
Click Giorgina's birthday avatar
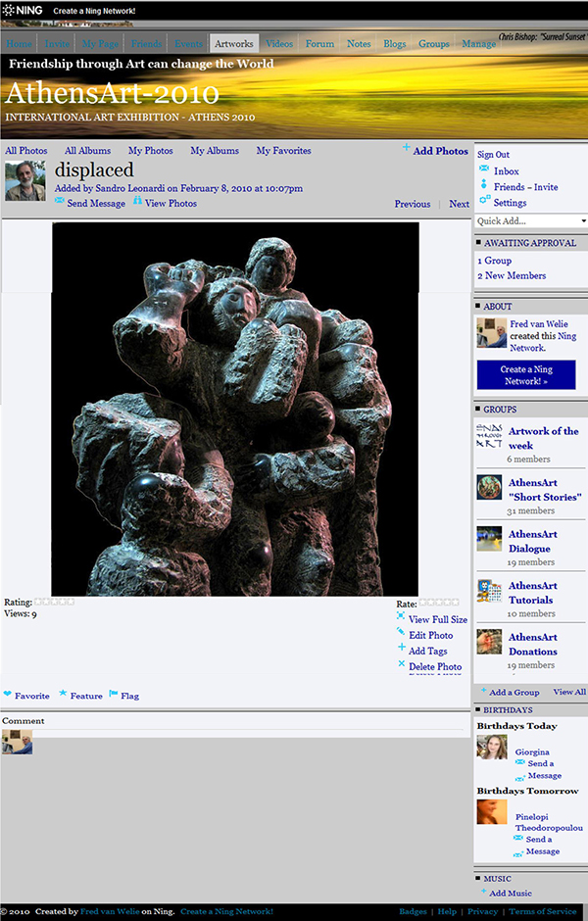tap(492, 748)
